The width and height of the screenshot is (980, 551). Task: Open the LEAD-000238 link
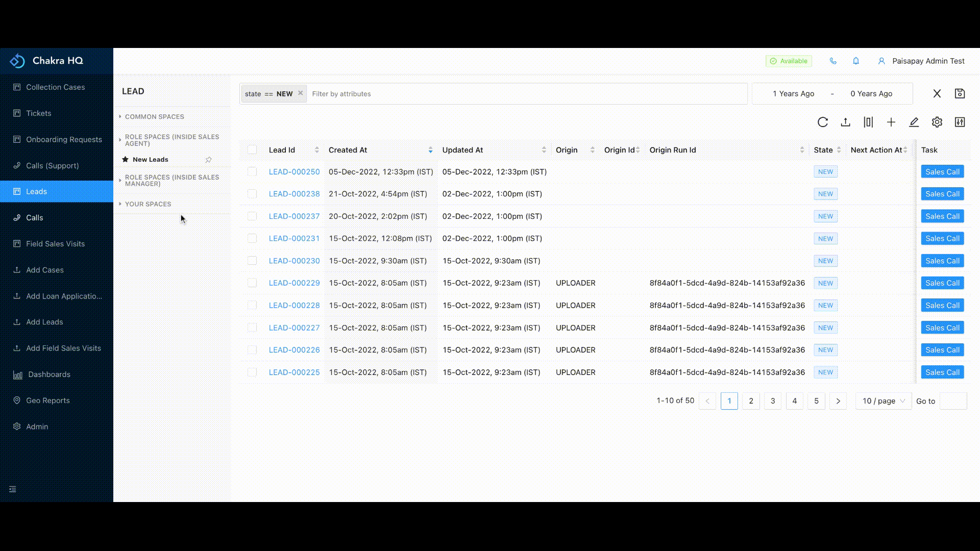click(x=294, y=194)
